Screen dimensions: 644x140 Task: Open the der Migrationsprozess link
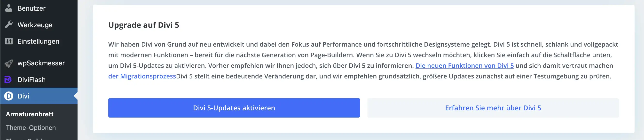[x=142, y=76]
